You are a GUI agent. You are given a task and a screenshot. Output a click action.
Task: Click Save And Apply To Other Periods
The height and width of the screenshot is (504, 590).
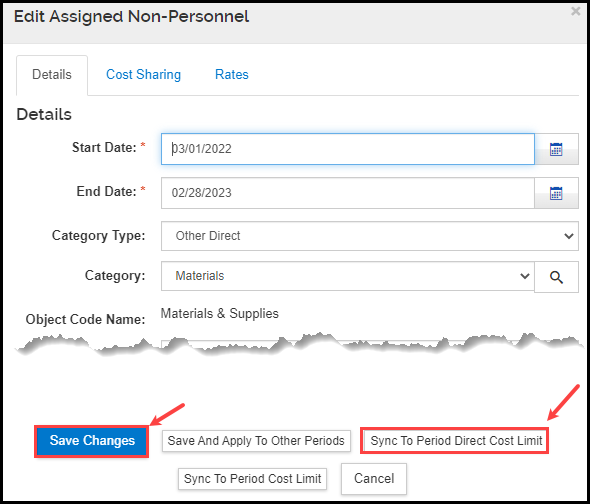tap(256, 441)
